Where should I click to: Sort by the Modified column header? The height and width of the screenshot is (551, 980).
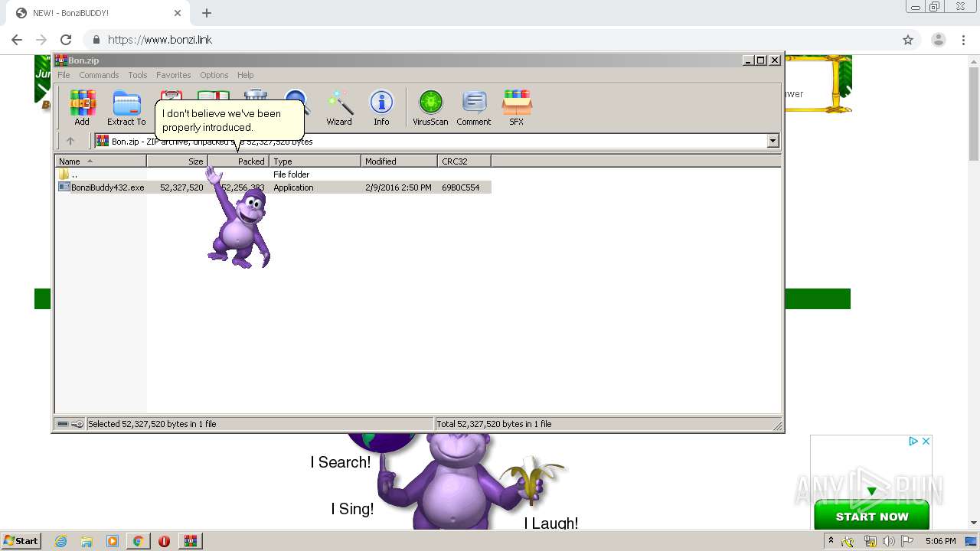tap(399, 161)
